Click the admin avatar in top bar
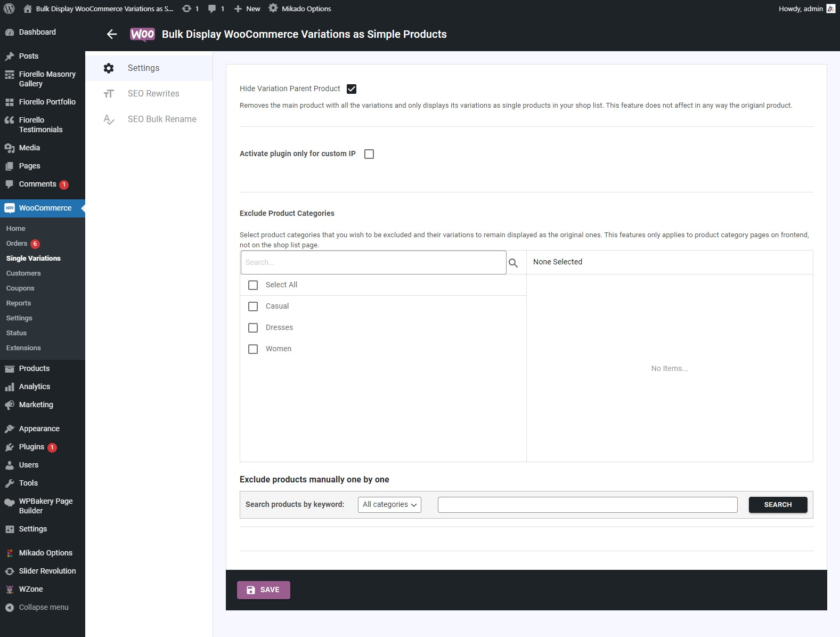Viewport: 840px width, 637px height. [831, 9]
